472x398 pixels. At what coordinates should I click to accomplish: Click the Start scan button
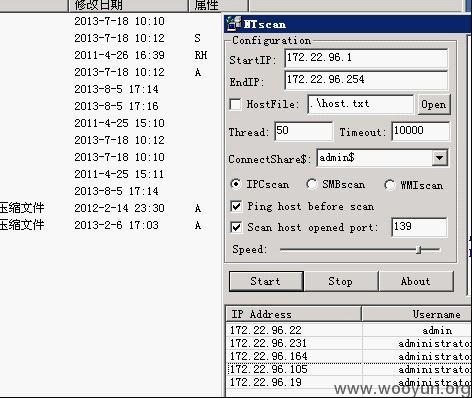pyautogui.click(x=266, y=281)
